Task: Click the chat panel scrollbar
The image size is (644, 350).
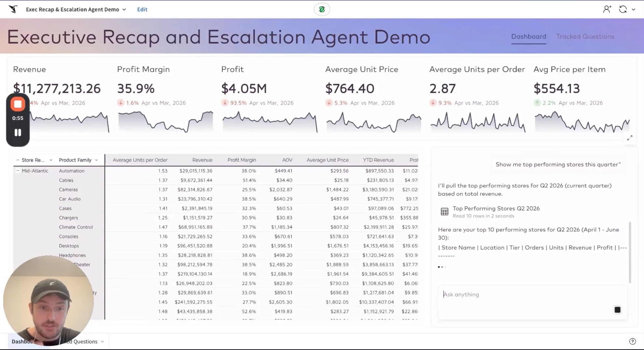Action: [630, 253]
